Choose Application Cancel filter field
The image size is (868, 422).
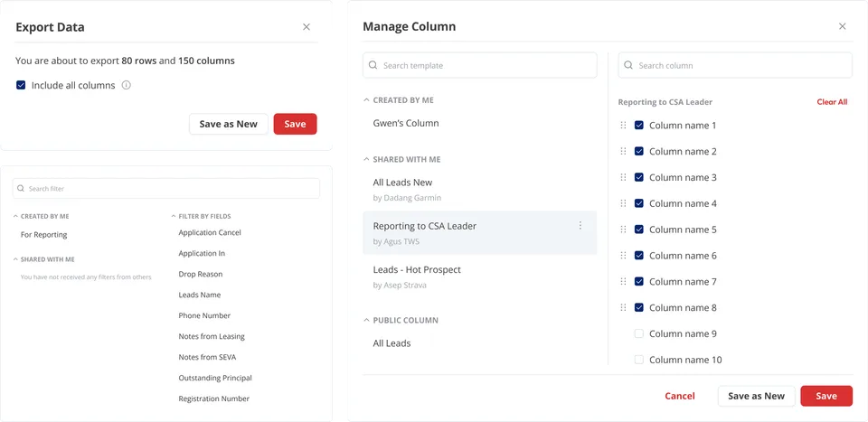click(x=210, y=233)
